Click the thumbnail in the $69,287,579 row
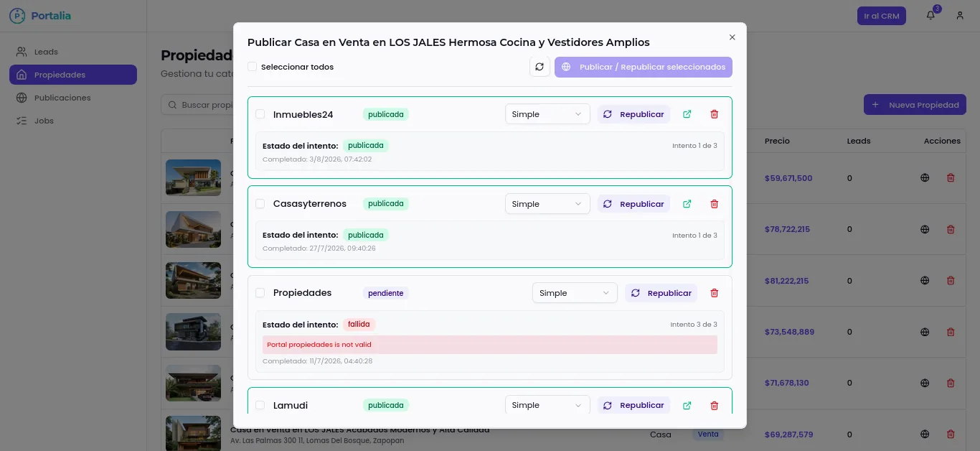The image size is (980, 451). [x=193, y=434]
